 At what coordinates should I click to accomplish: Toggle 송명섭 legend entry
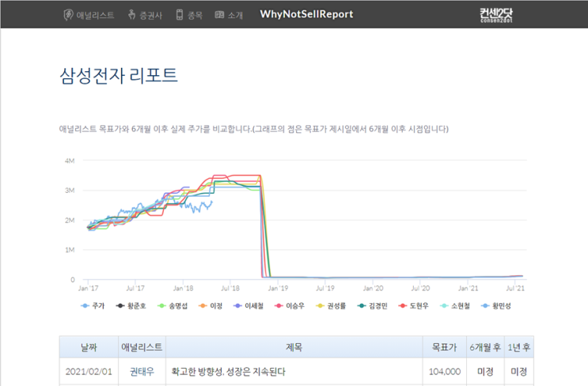click(x=173, y=306)
